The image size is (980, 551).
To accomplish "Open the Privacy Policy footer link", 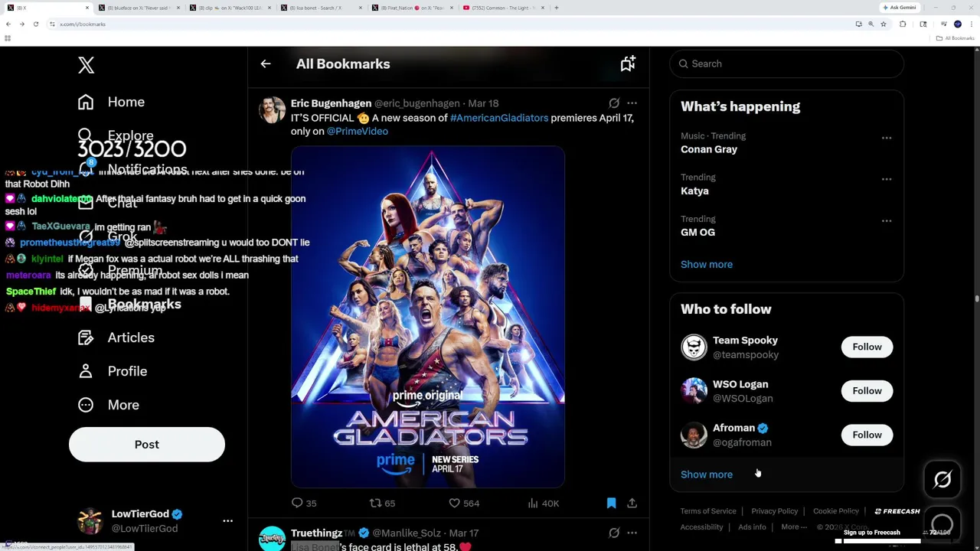I will coord(774,511).
